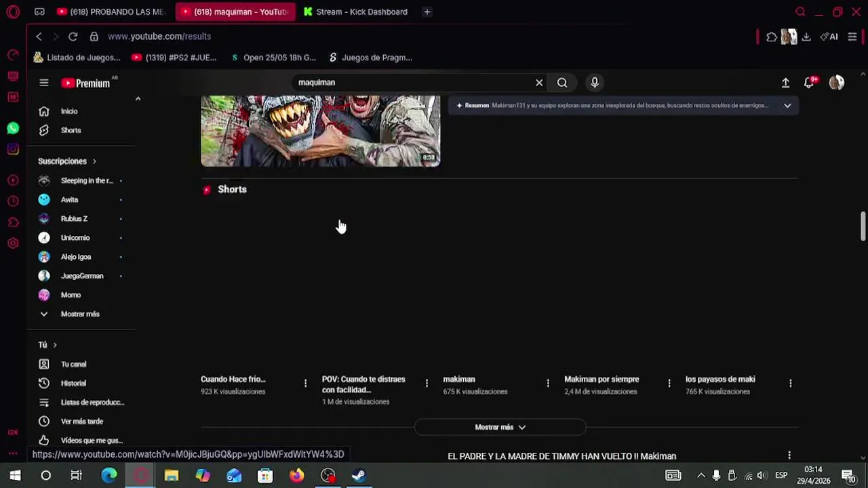
Task: Open YouTube notifications bell
Action: tap(809, 83)
